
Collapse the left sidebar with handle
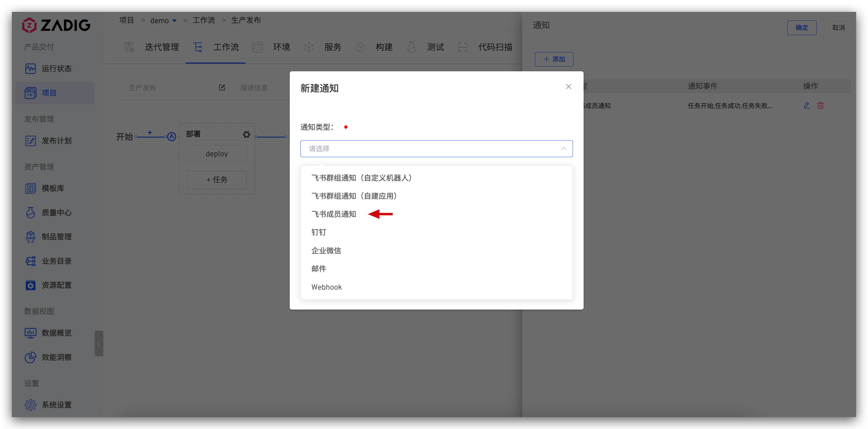pyautogui.click(x=99, y=343)
